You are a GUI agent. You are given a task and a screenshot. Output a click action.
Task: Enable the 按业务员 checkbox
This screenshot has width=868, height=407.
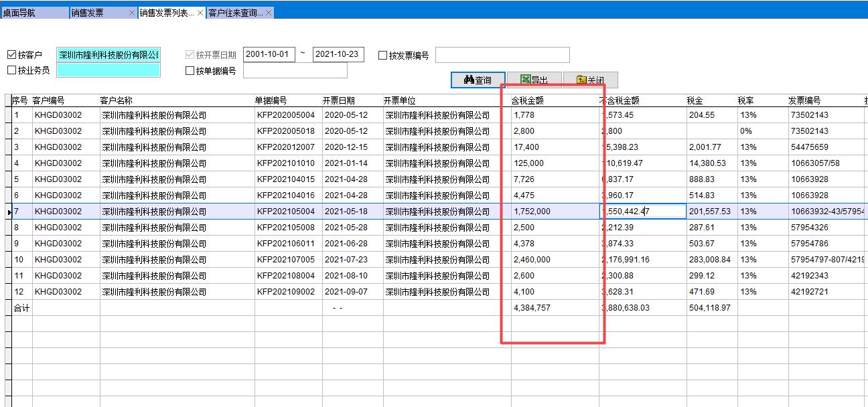(11, 70)
